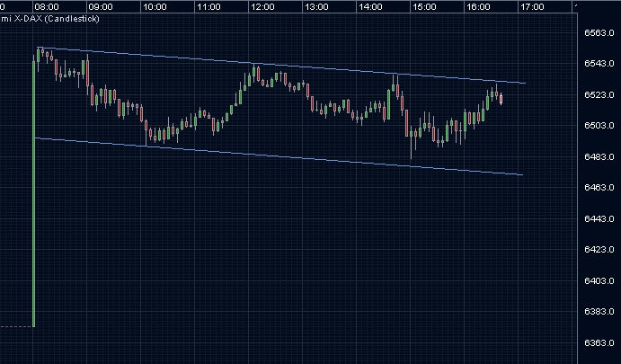621x364 pixels.
Task: Click the 08:00 time axis label
Action: (47, 6)
